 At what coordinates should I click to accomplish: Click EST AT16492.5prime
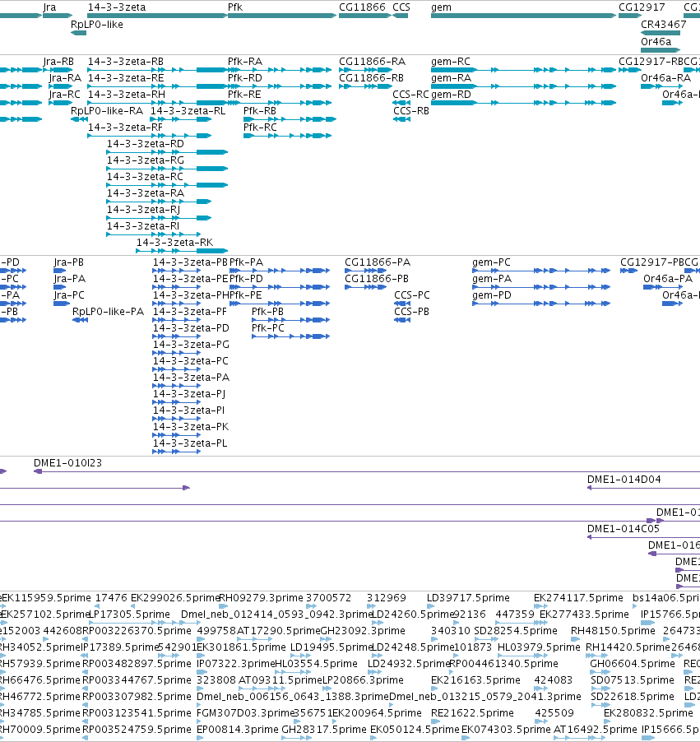(x=596, y=729)
